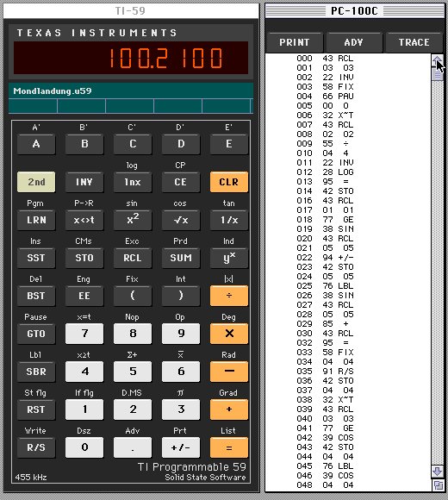Click the digit 7 key
The width and height of the screenshot is (448, 500).
(84, 334)
